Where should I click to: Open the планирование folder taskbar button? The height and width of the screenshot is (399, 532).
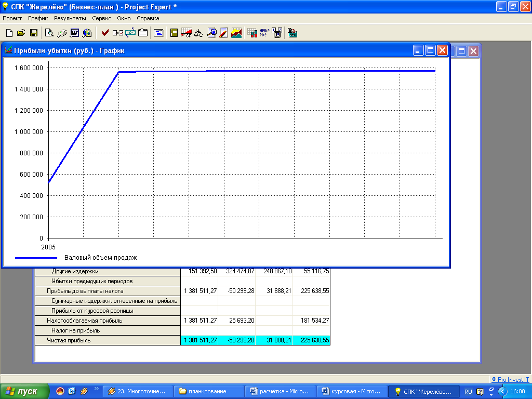[x=208, y=391]
